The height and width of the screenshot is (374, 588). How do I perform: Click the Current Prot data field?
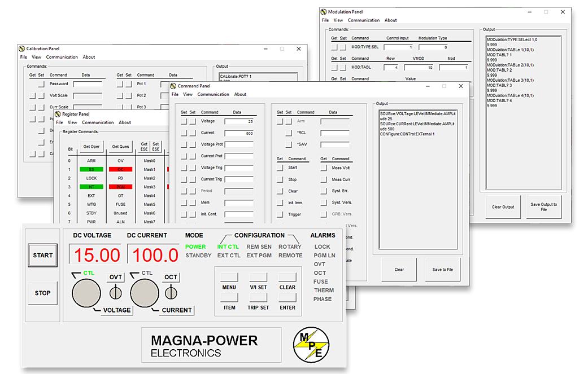coord(239,156)
